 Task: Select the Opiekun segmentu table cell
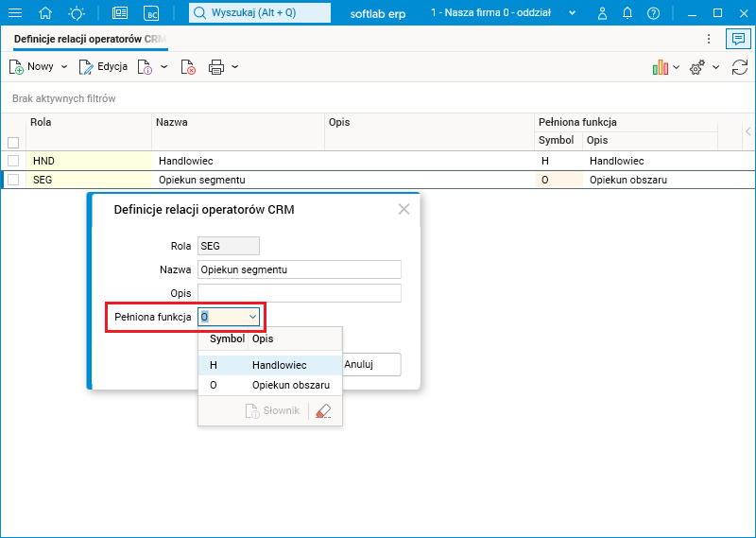pyautogui.click(x=238, y=180)
